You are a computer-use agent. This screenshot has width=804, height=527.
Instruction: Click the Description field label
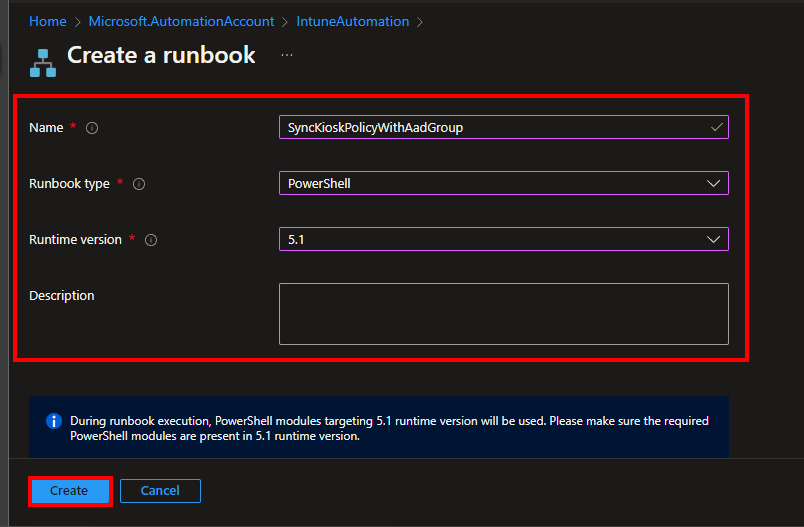[x=62, y=296]
